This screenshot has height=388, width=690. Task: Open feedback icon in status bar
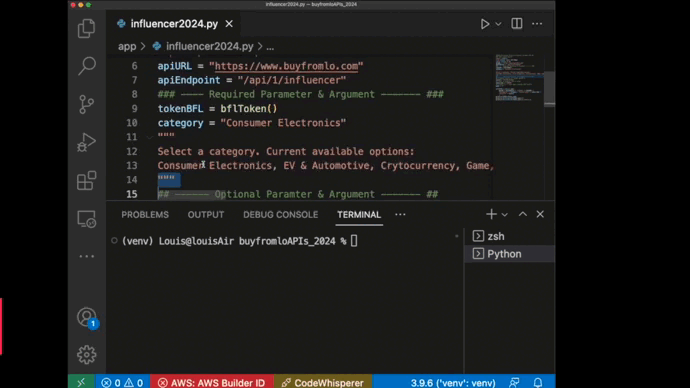[x=514, y=382]
